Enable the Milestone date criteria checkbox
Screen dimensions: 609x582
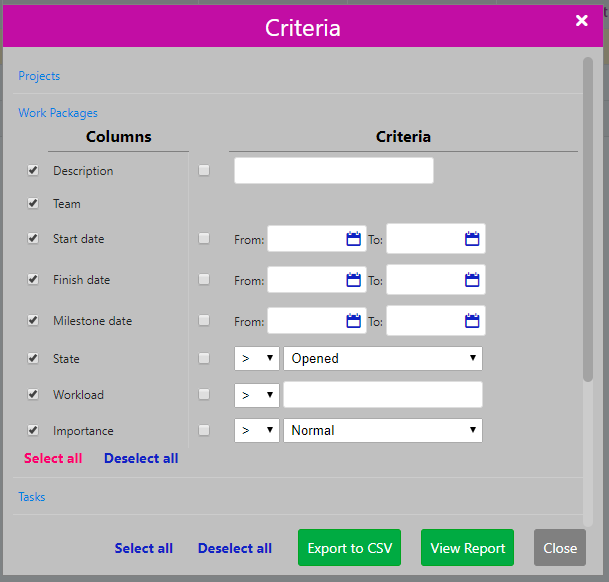[204, 321]
